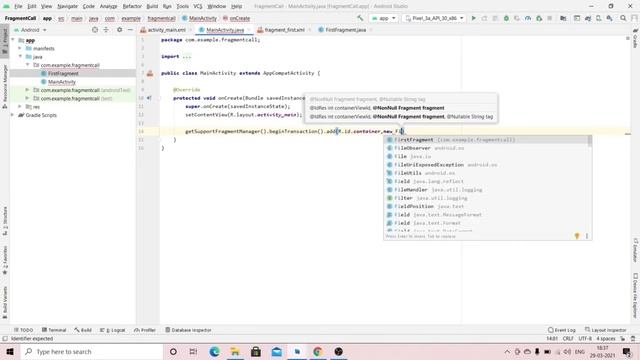Viewport: 640px width, 360px height.
Task: Click the completion list scrollbar
Action: click(x=590, y=141)
